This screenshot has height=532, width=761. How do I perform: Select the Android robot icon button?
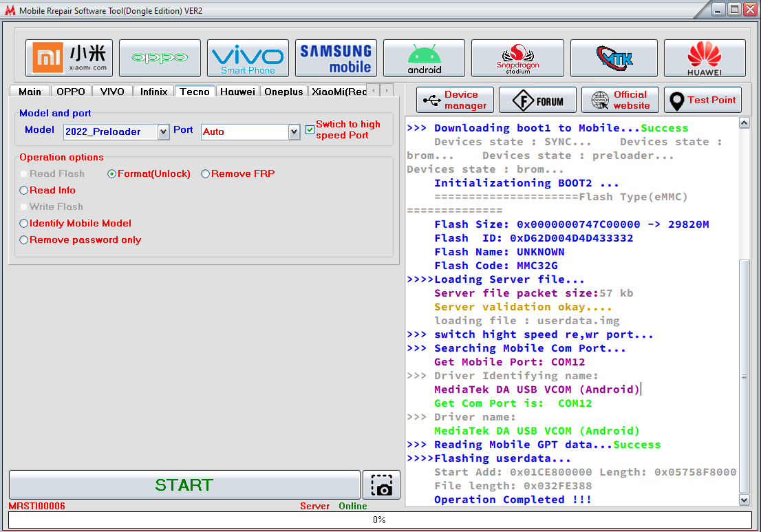click(x=424, y=58)
